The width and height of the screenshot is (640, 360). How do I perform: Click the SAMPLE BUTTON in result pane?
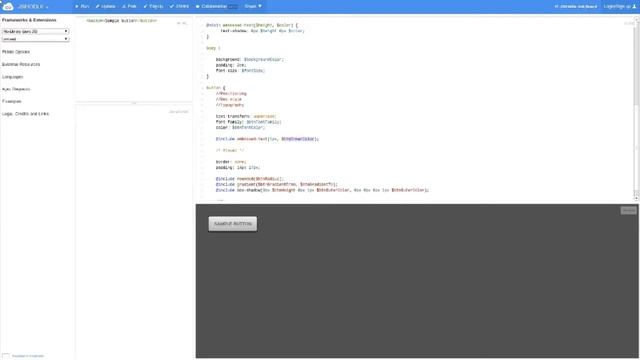[233, 224]
